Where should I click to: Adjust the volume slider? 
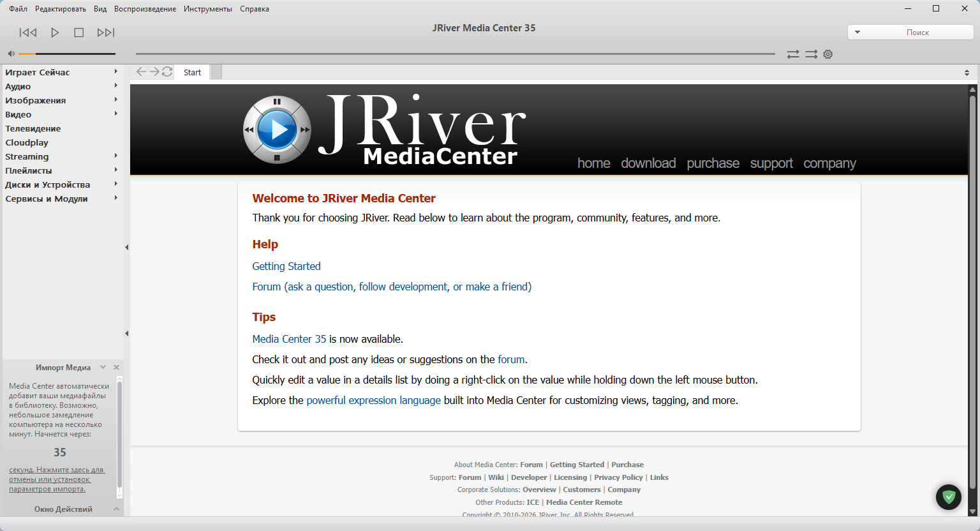(x=67, y=54)
